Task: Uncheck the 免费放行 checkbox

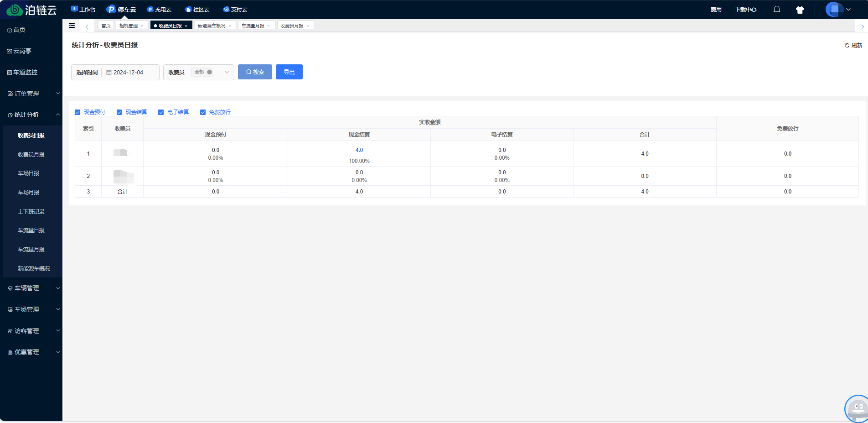Action: point(203,112)
